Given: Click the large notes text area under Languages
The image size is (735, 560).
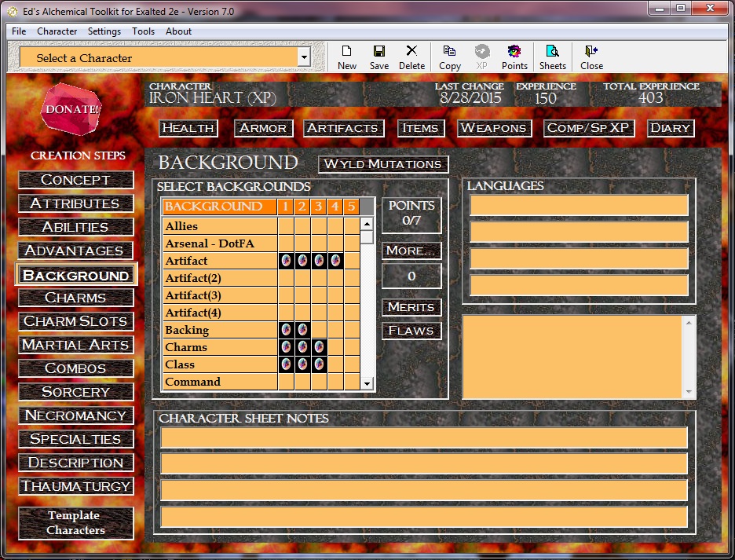Looking at the screenshot, I should pos(572,357).
